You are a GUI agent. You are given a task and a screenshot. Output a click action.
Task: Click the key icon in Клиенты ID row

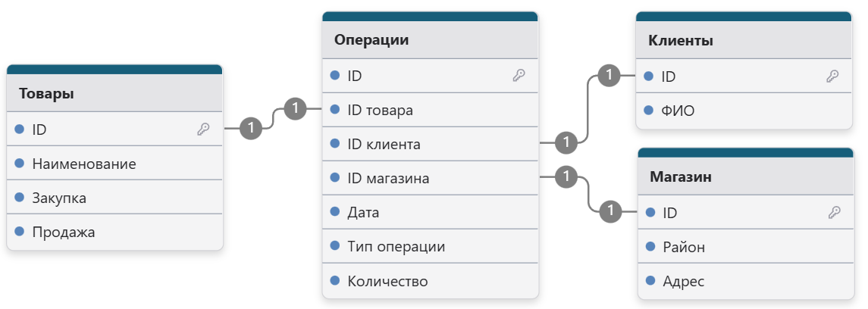(832, 76)
